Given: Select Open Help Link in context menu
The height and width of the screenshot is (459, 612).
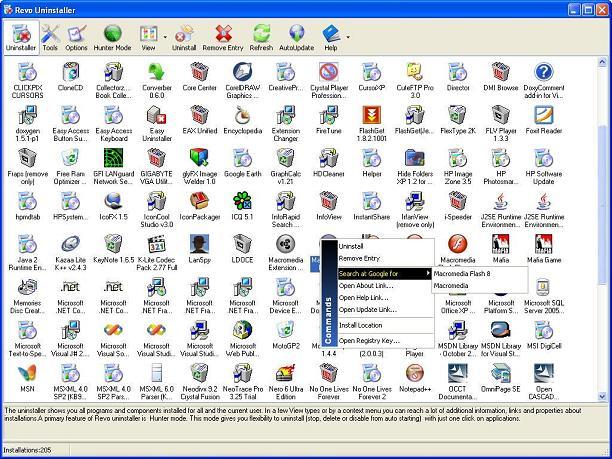Looking at the screenshot, I should coord(385,298).
